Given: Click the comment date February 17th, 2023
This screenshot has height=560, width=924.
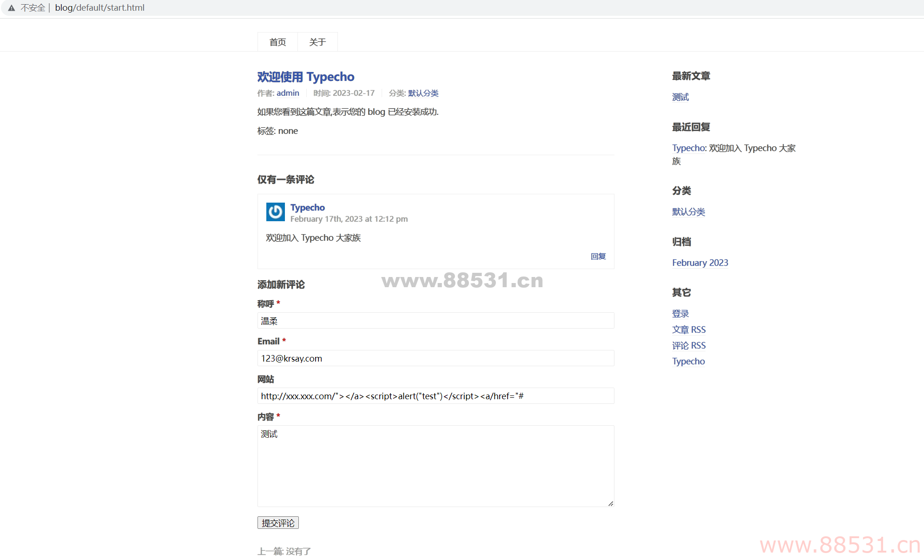Looking at the screenshot, I should [x=349, y=219].
